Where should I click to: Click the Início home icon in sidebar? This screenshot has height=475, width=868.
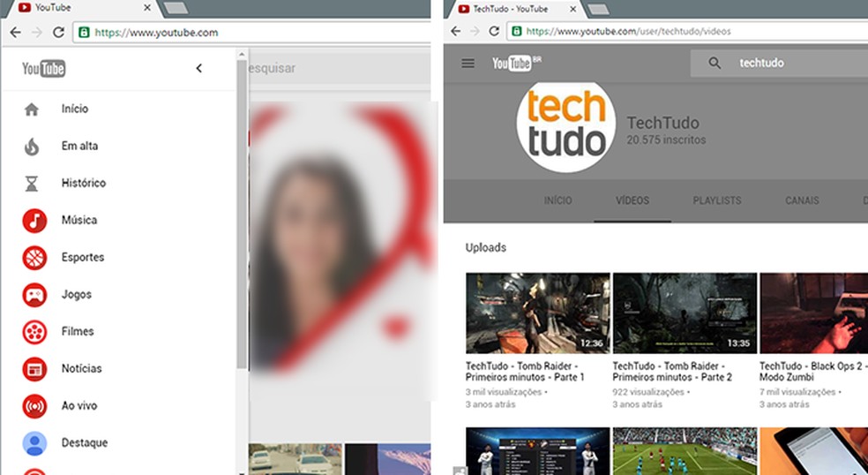pos(32,109)
